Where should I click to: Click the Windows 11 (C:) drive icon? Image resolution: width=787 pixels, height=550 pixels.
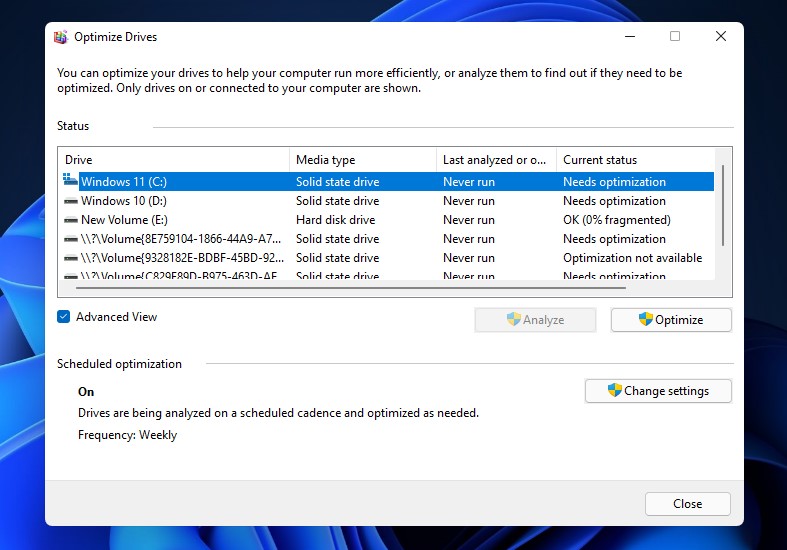70,180
